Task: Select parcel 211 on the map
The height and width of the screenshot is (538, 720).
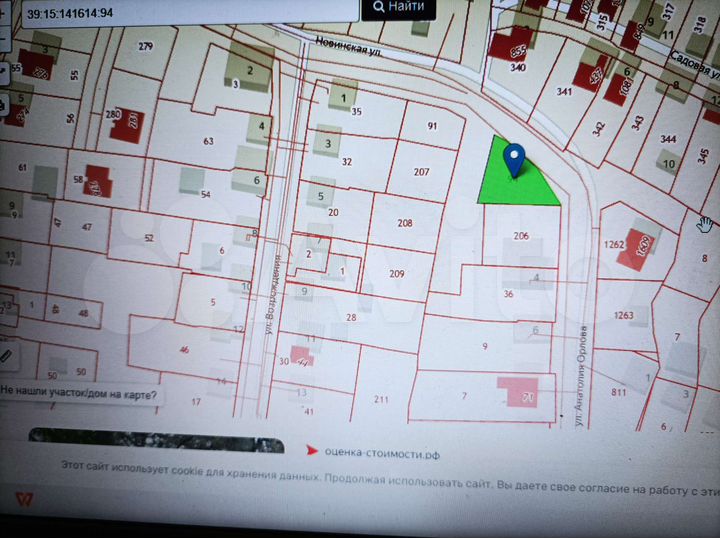Action: click(x=381, y=400)
